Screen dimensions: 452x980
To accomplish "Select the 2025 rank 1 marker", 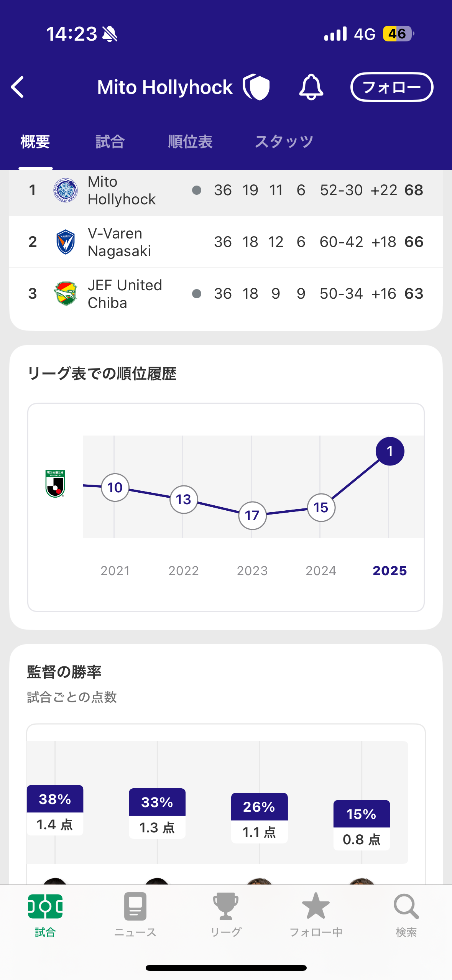I will point(390,451).
